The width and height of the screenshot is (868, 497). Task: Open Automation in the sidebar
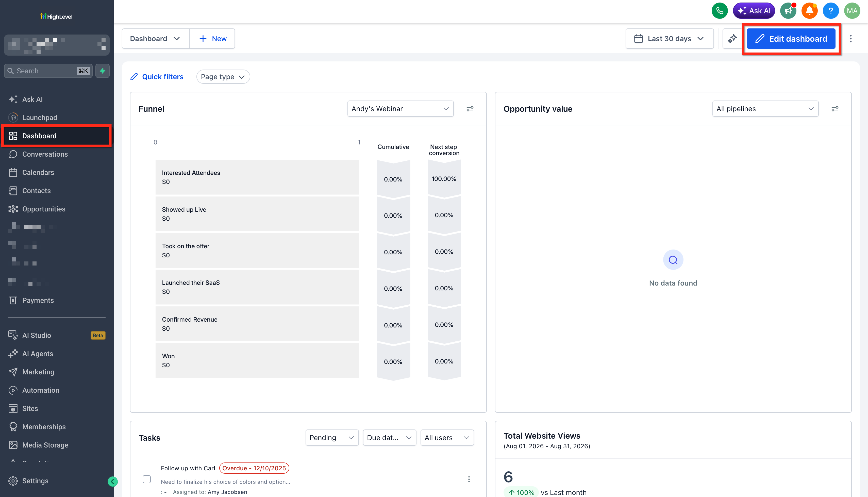pyautogui.click(x=57, y=390)
